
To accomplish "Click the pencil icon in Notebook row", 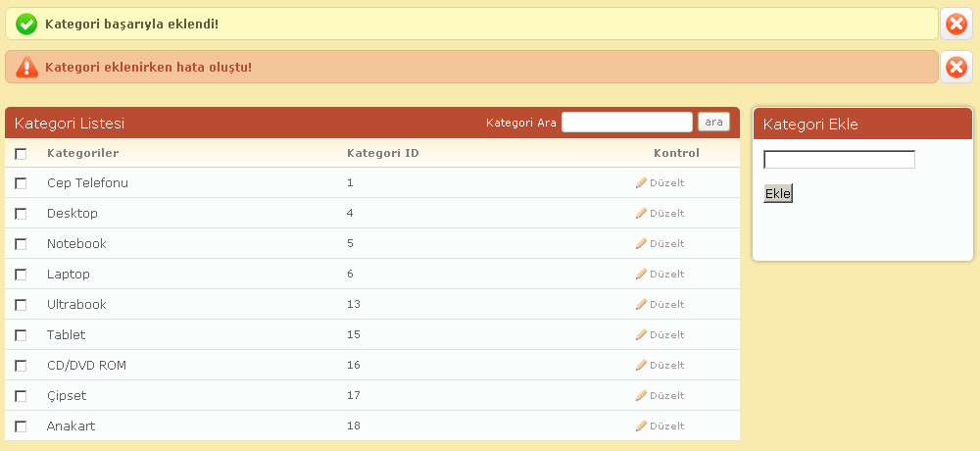I will click(641, 243).
